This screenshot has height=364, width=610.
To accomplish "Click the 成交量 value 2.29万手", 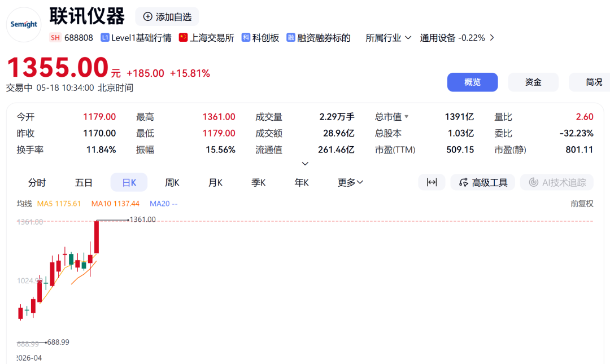I will (x=337, y=117).
